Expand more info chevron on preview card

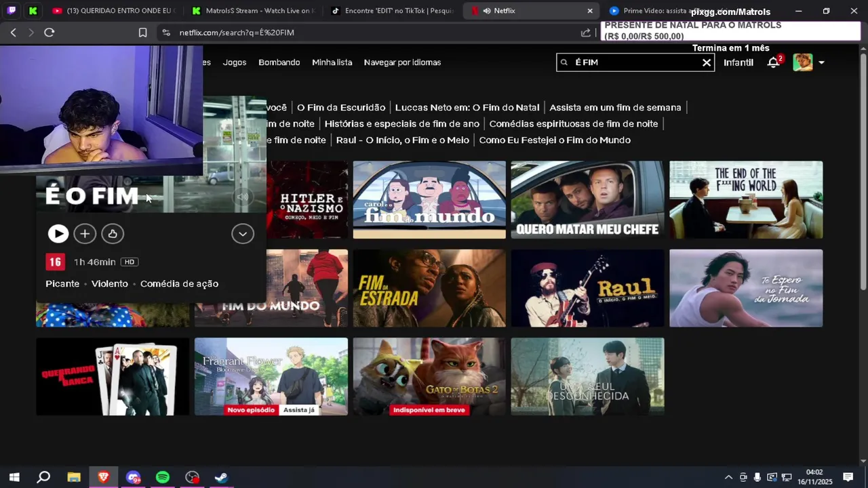(x=243, y=234)
